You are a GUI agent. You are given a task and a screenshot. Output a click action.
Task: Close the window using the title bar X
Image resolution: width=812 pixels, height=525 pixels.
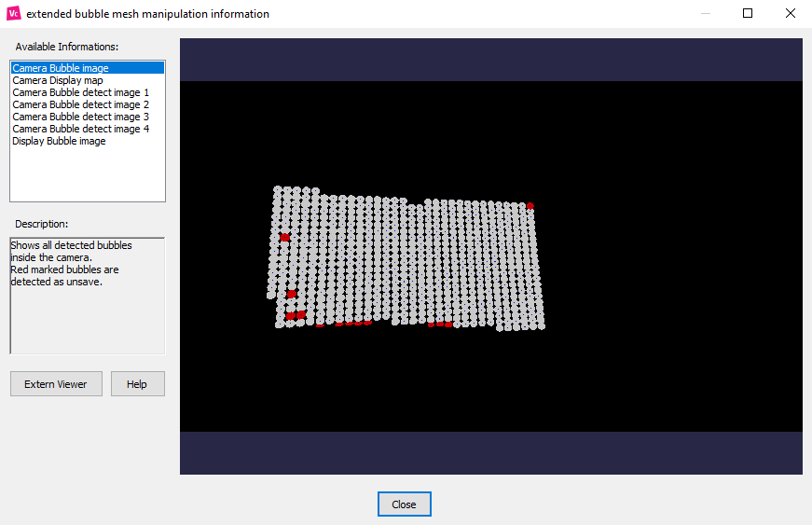pos(791,13)
